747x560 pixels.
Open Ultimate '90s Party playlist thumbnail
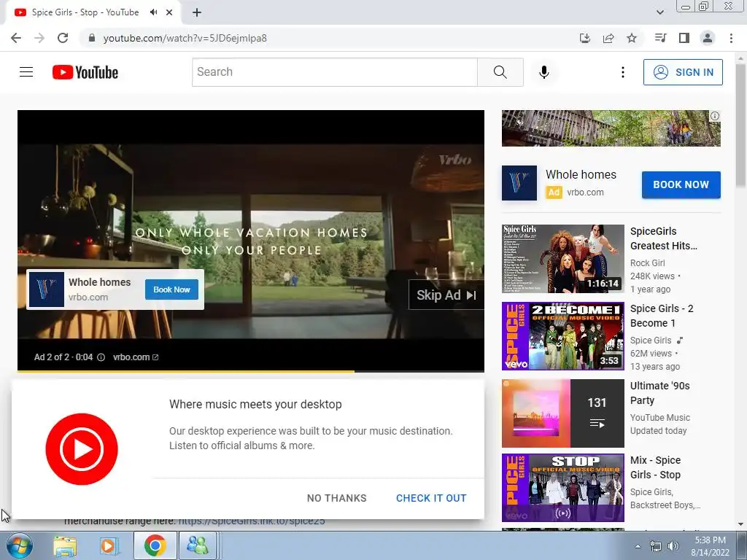(x=562, y=413)
